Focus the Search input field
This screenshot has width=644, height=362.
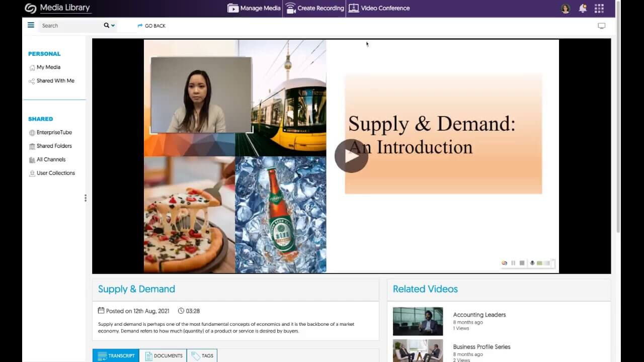pos(70,26)
